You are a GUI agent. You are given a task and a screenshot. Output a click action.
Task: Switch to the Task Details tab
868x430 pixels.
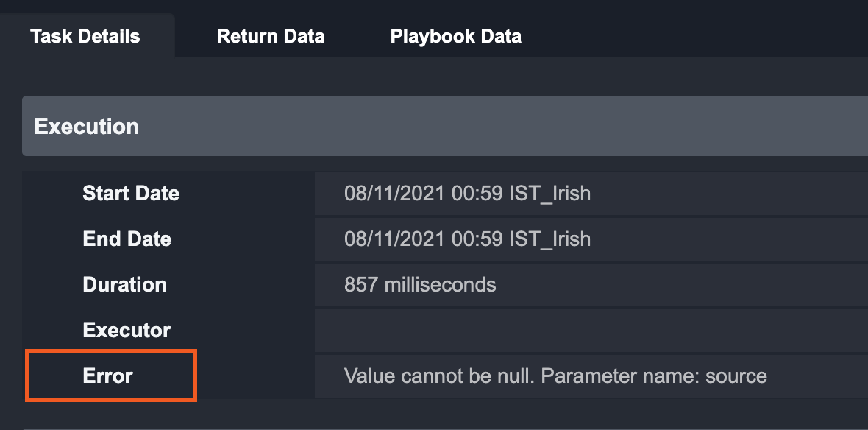(85, 36)
